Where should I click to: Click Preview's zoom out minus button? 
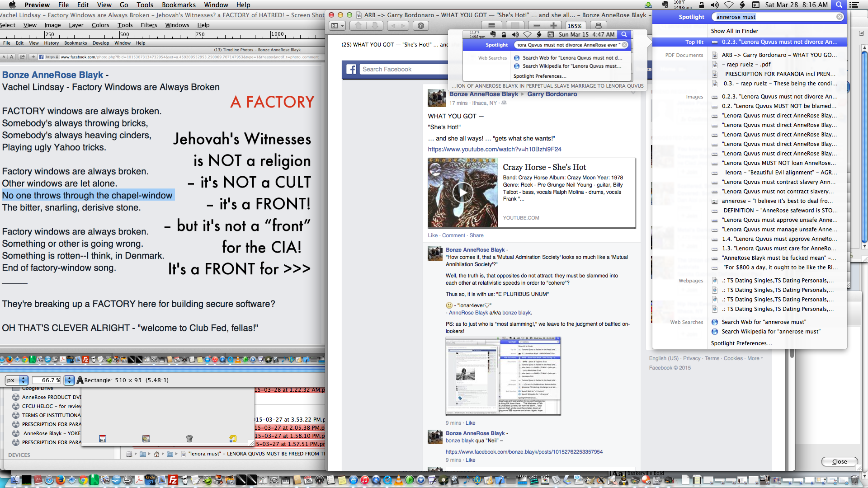pyautogui.click(x=537, y=26)
